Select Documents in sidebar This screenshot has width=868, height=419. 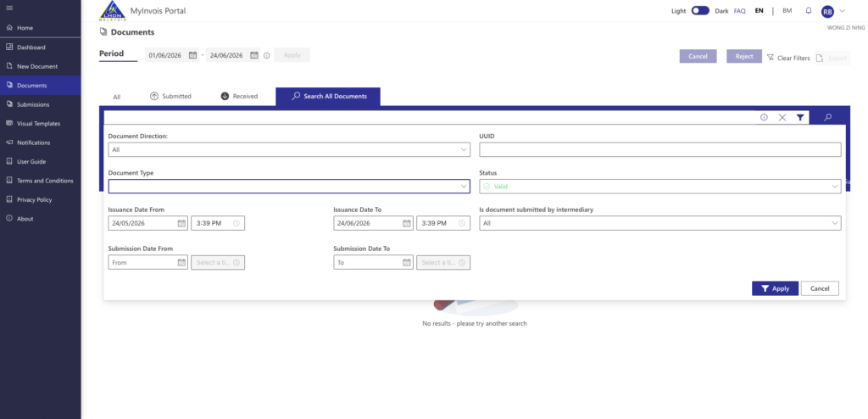pos(41,86)
